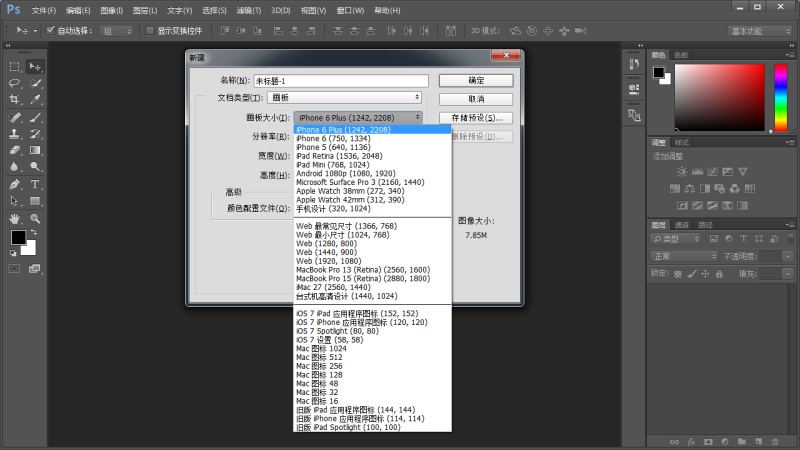This screenshot has width=800, height=450.
Task: Open the Layer (L) menu
Action: point(145,10)
